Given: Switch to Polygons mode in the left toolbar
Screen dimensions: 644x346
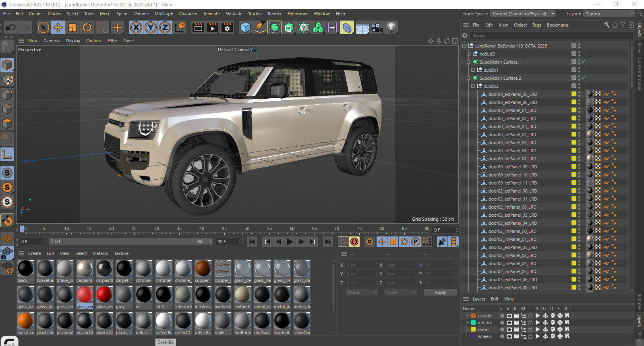Looking at the screenshot, I should (x=7, y=124).
